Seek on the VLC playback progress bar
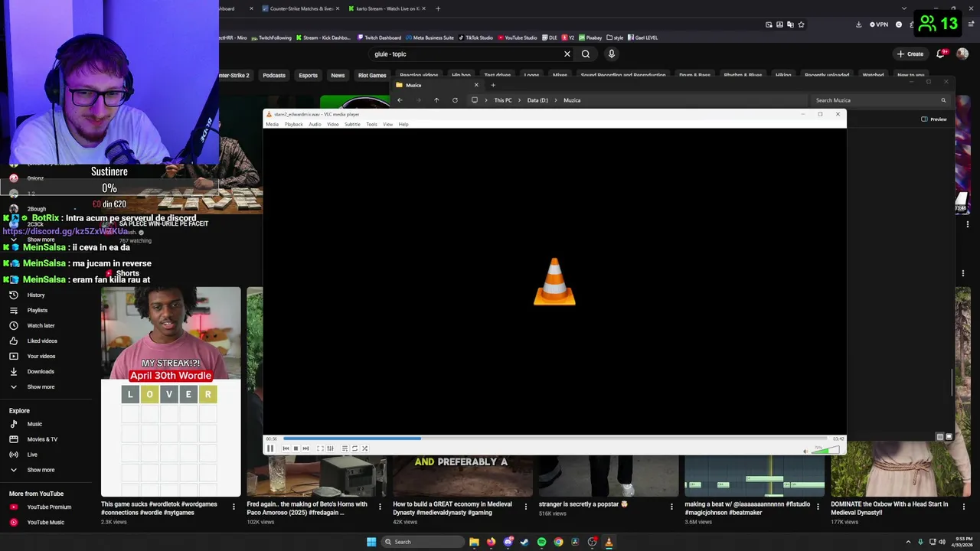The image size is (980, 551). tap(554, 439)
